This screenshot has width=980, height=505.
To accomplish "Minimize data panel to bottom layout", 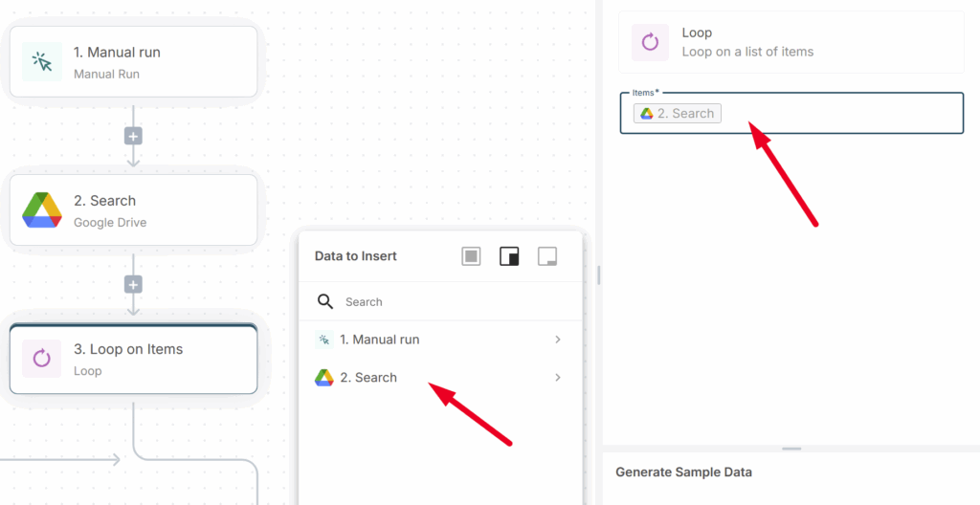I will [x=547, y=256].
